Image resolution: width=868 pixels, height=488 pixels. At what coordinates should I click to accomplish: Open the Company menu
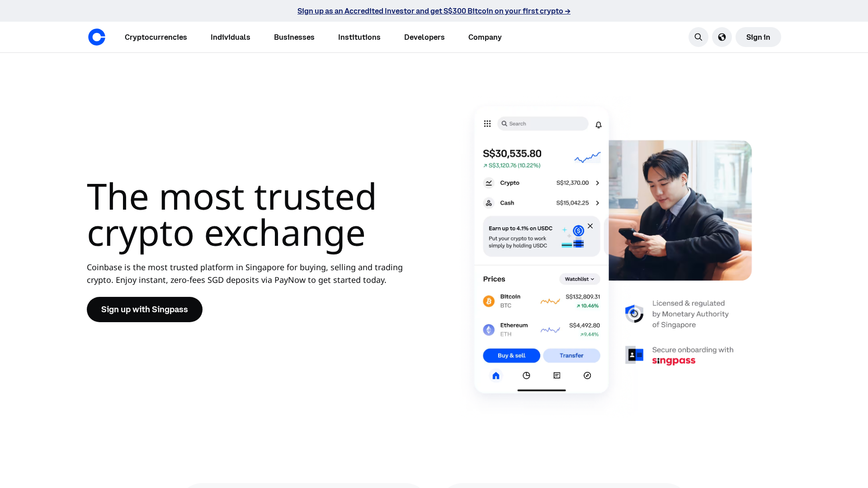[x=485, y=37]
